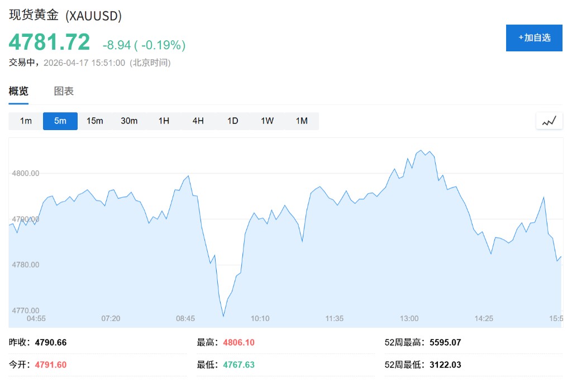The height and width of the screenshot is (392, 572).
Task: Click the 13:00 time axis label
Action: coord(409,318)
